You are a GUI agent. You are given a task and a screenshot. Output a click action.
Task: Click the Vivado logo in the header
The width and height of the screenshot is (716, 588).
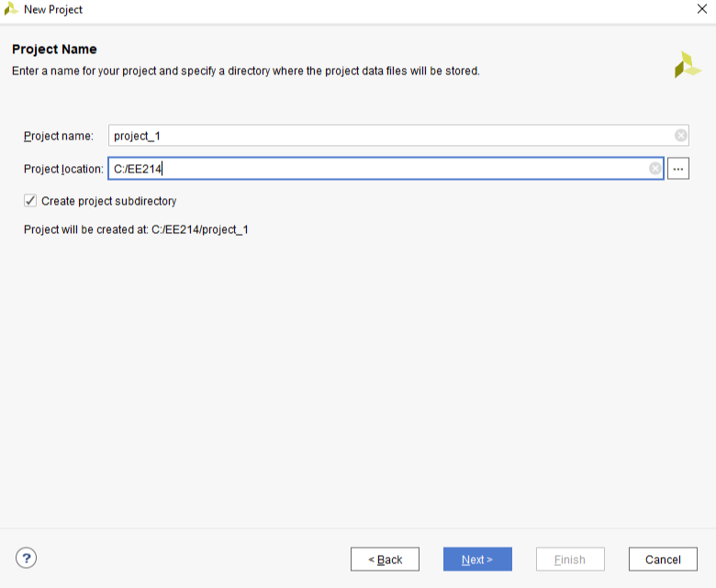point(687,65)
